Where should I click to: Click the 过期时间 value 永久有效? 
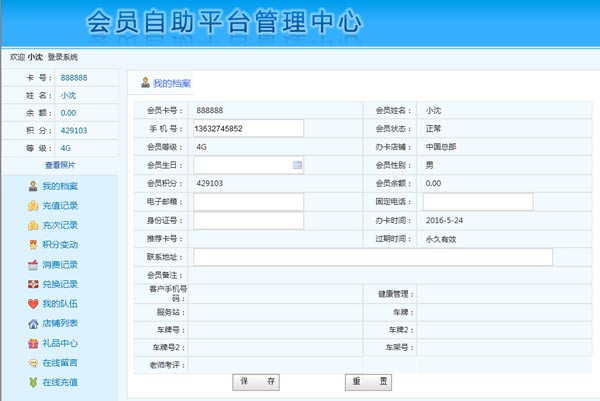point(441,239)
